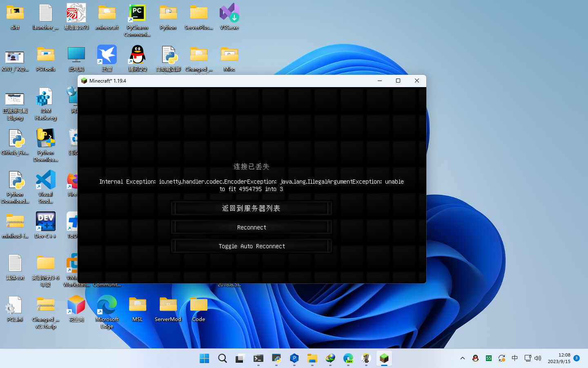
Task: Open clock and calendar at 12:08
Action: 559,358
